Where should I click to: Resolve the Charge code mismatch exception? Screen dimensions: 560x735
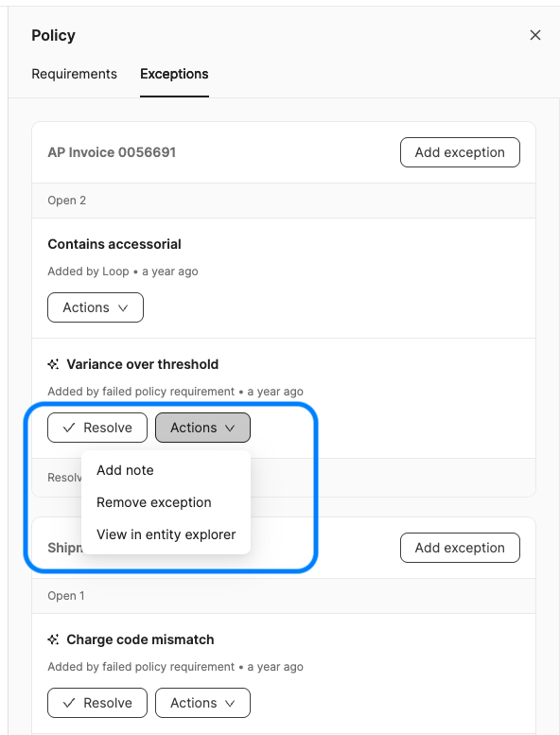coord(97,703)
